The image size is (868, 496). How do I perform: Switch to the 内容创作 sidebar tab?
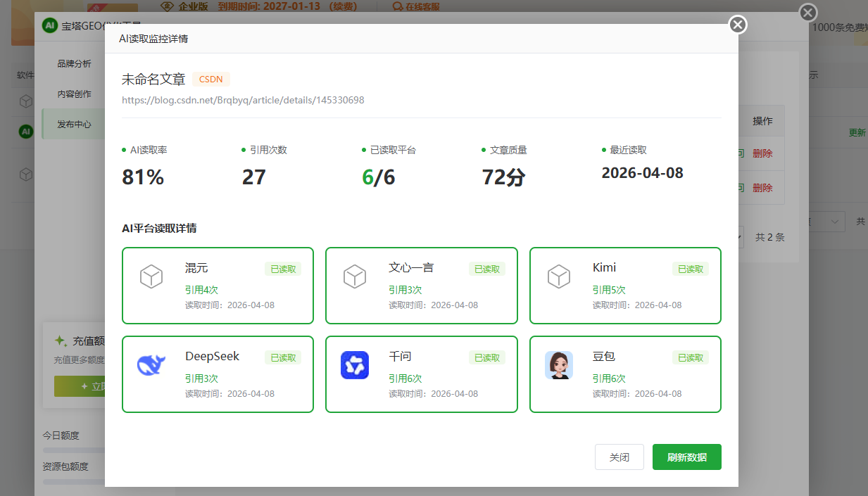coord(74,94)
